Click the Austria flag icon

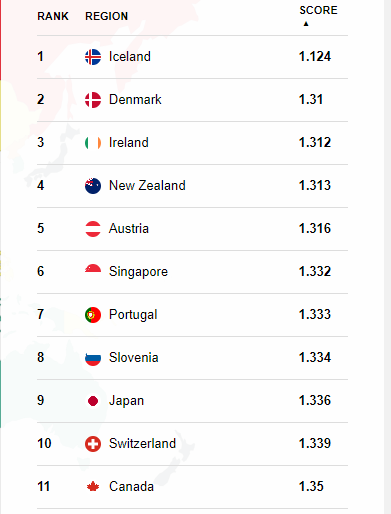tap(93, 229)
